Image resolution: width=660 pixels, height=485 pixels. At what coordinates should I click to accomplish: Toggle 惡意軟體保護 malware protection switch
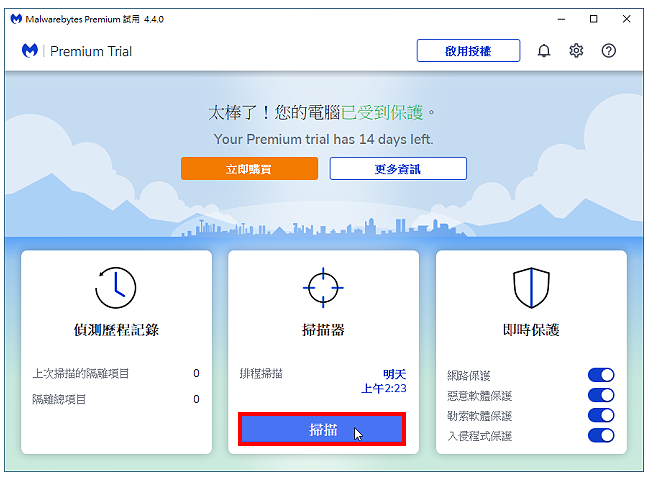(601, 395)
